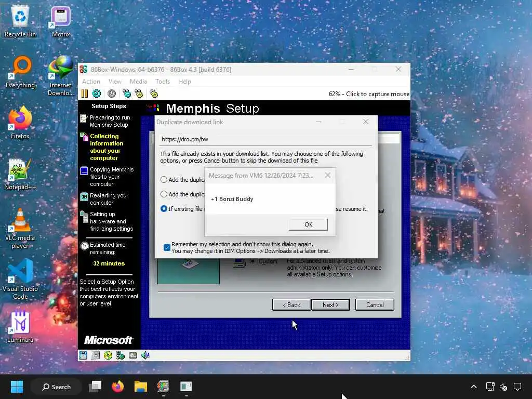Select the first 'Add the duplic...' radio option
This screenshot has height=399, width=532.
164,179
